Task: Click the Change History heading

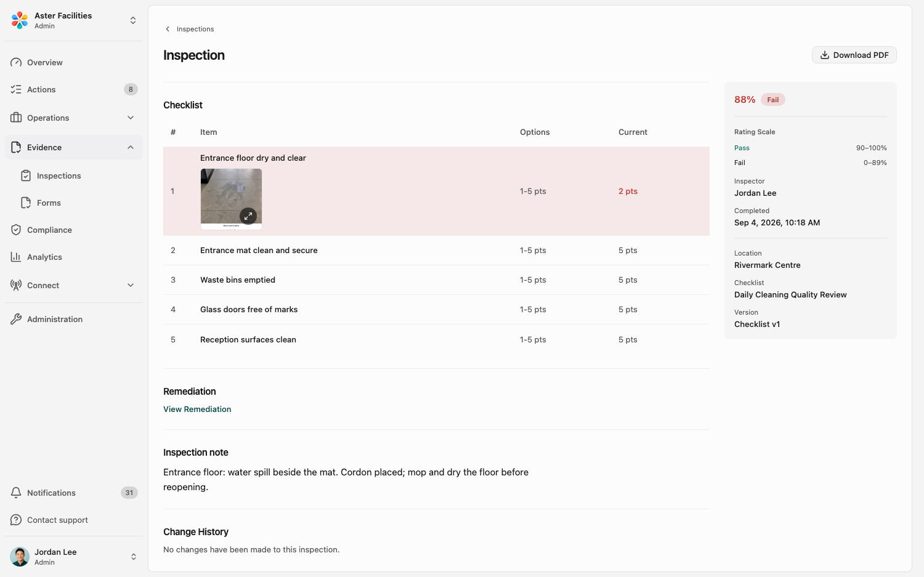Action: pyautogui.click(x=196, y=532)
